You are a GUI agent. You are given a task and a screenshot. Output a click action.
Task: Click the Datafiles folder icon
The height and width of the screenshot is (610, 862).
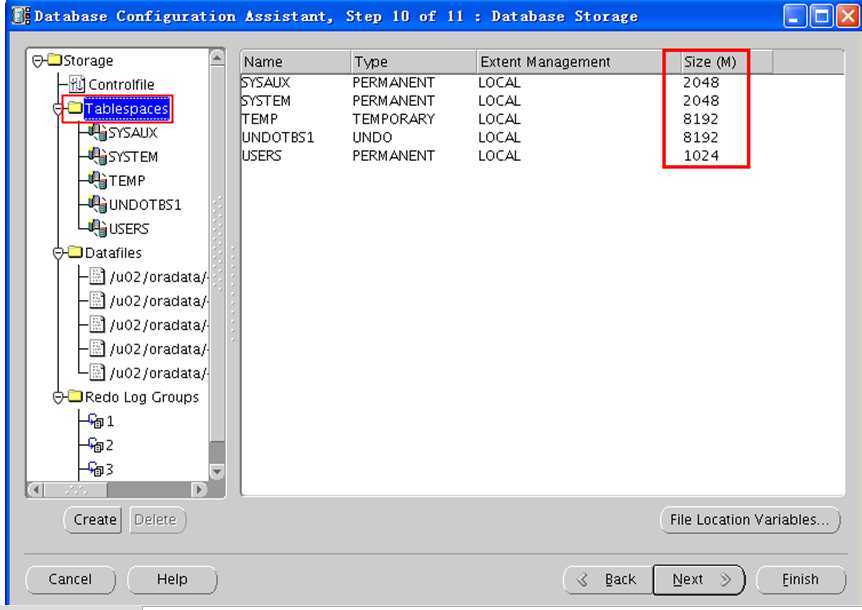click(75, 252)
